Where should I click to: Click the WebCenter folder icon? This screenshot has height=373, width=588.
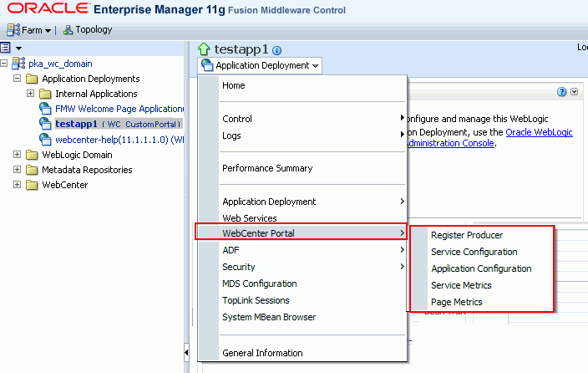32,185
